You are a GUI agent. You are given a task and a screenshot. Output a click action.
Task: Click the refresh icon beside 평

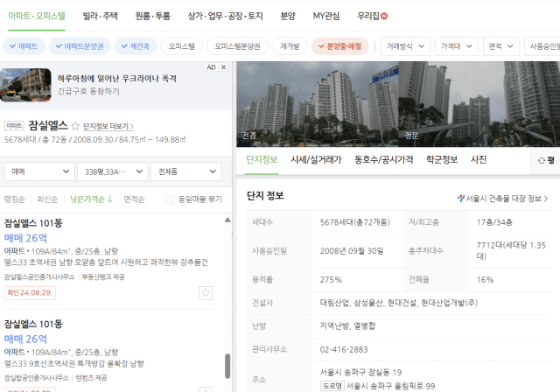542,161
